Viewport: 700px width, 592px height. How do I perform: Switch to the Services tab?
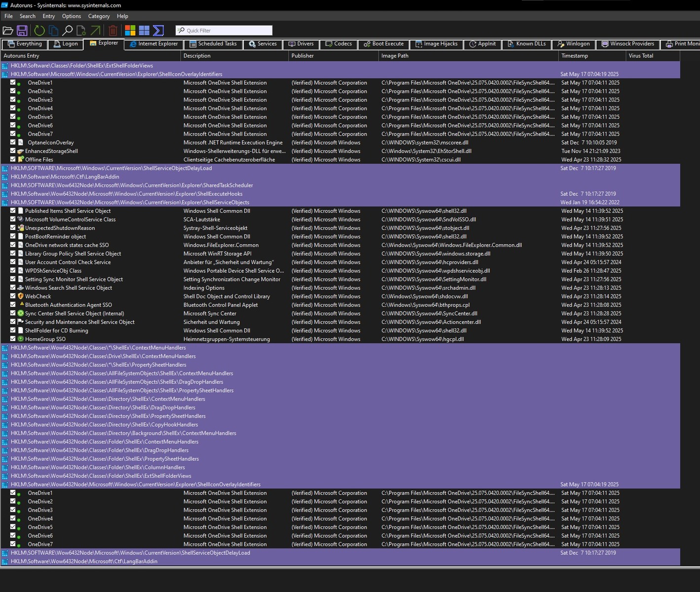(263, 44)
